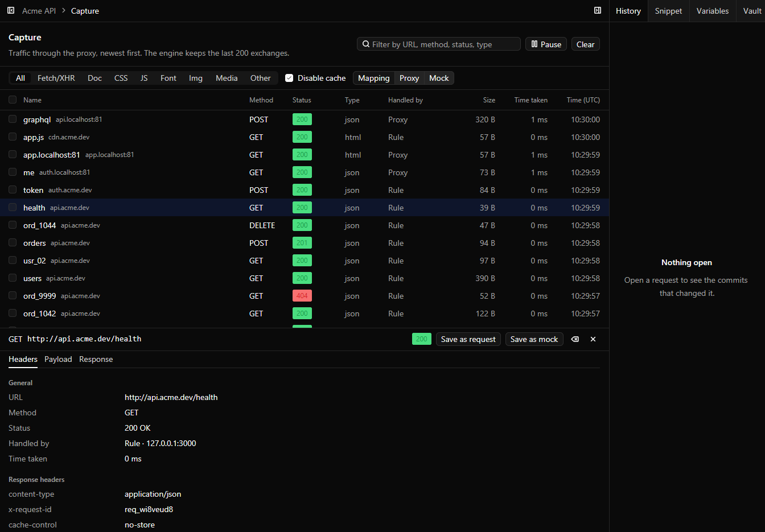Go to Acme API breadcrumb

(39, 11)
